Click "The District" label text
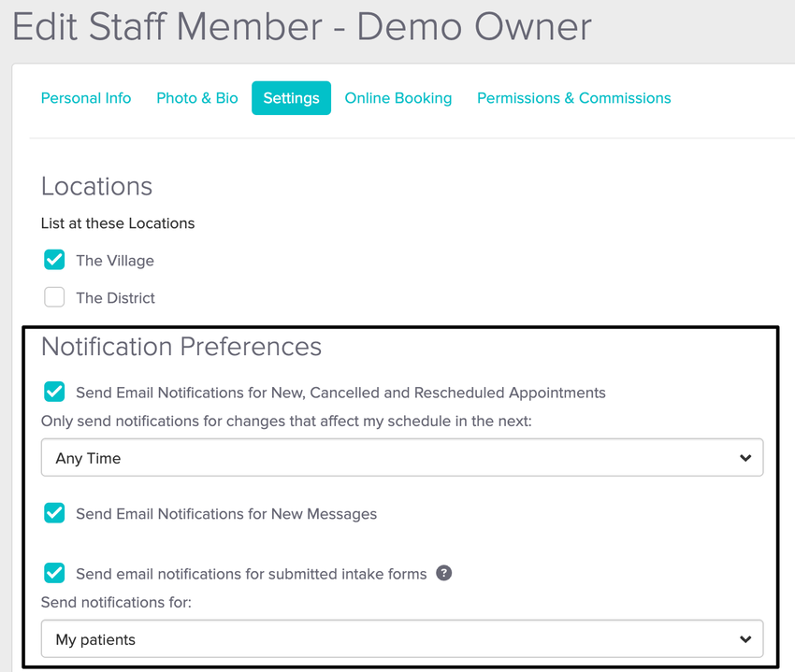 [x=116, y=298]
